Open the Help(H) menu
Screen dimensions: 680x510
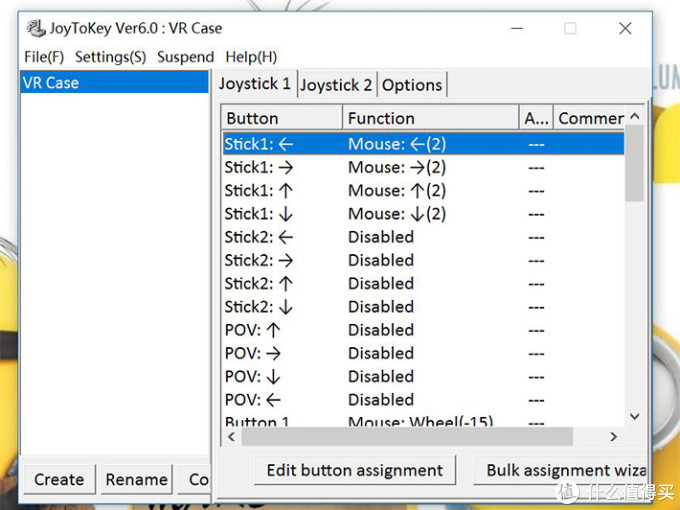point(251,57)
